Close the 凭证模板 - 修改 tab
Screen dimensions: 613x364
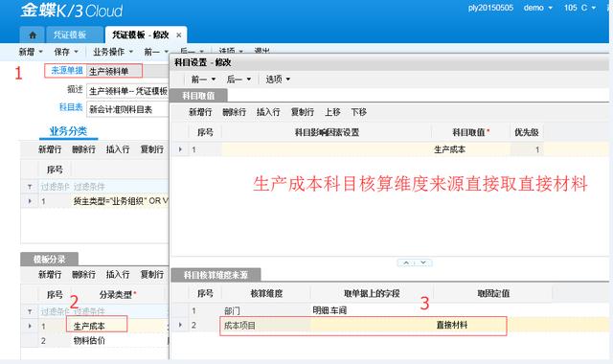click(x=179, y=35)
